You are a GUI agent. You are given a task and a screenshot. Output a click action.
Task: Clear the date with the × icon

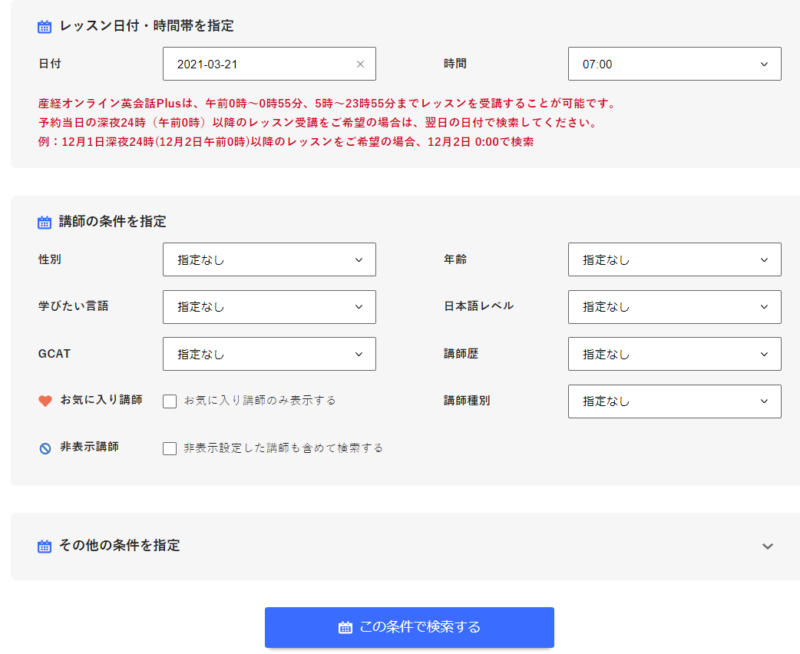[x=360, y=63]
